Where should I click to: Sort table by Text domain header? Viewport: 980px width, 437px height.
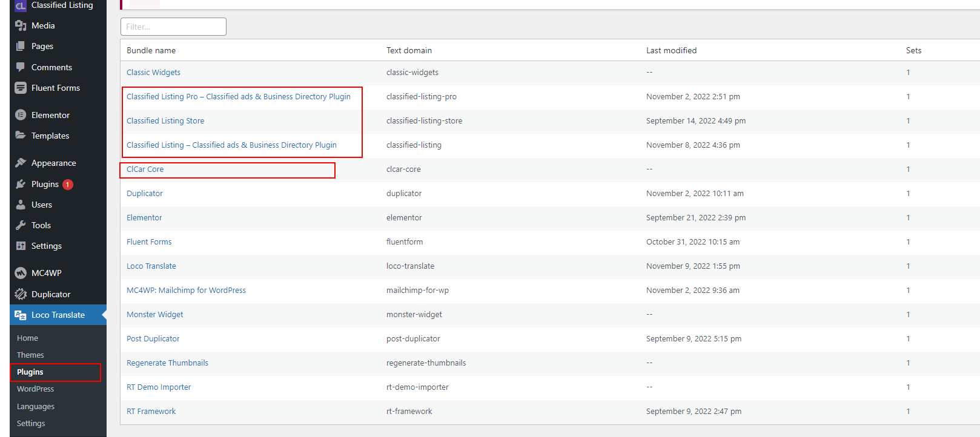(409, 51)
